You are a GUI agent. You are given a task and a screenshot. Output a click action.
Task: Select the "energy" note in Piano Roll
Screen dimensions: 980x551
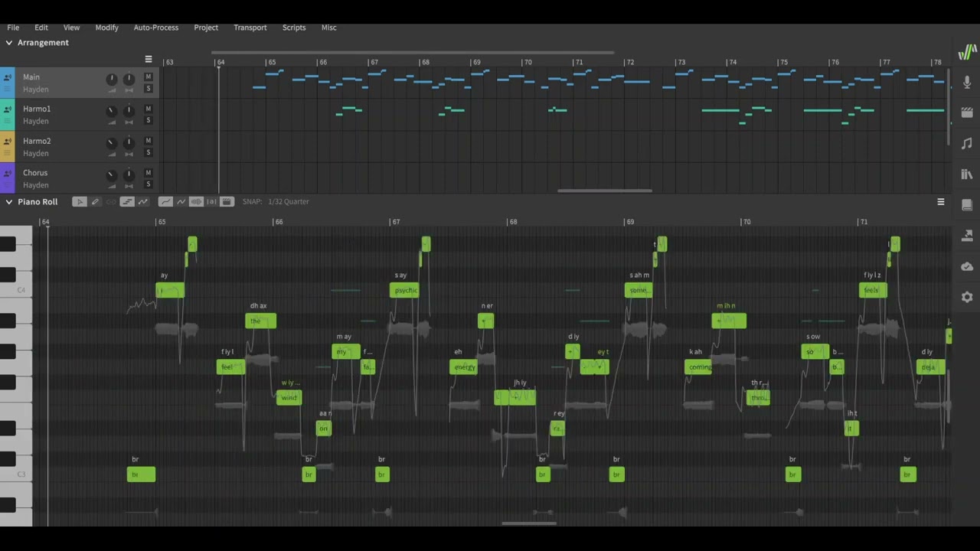point(464,367)
